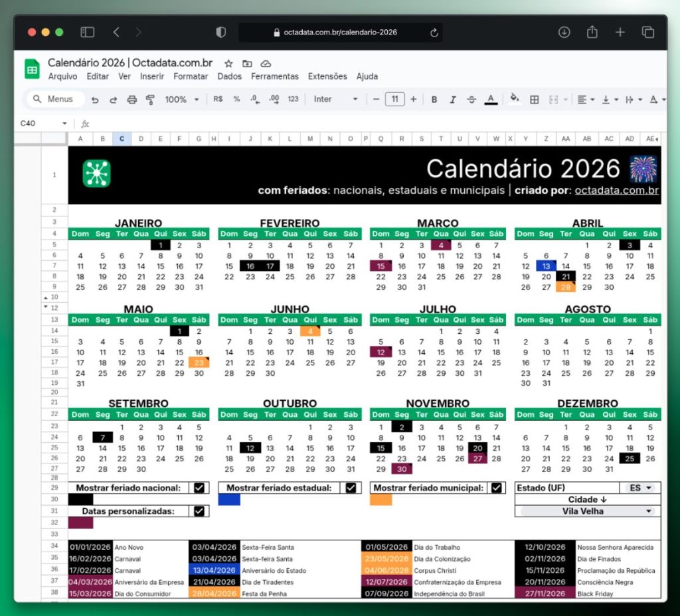Open the Dados menu
Viewport: 680px width, 616px height.
point(229,76)
